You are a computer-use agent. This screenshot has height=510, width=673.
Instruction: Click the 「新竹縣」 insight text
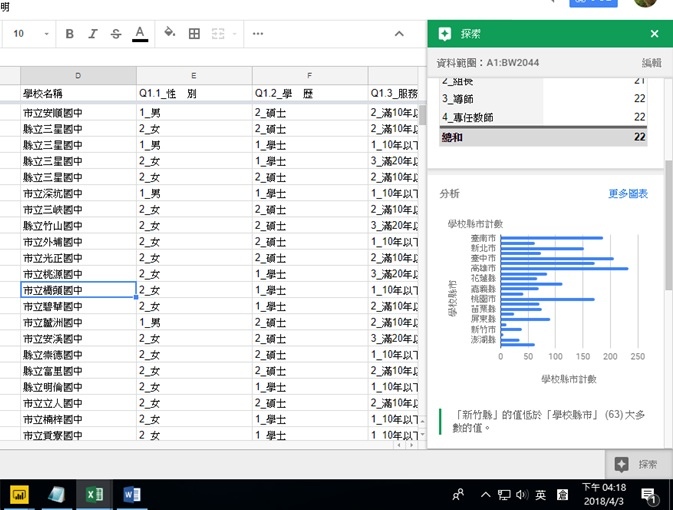[549, 421]
